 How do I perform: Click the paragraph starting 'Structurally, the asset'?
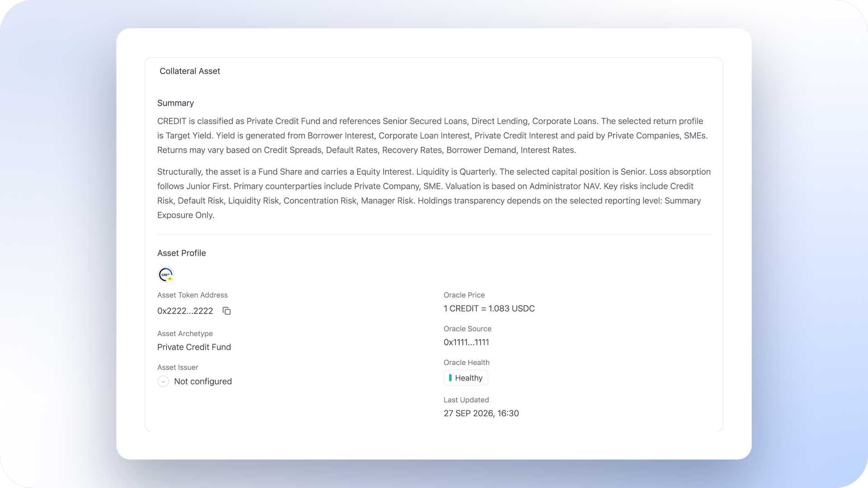[x=434, y=193]
